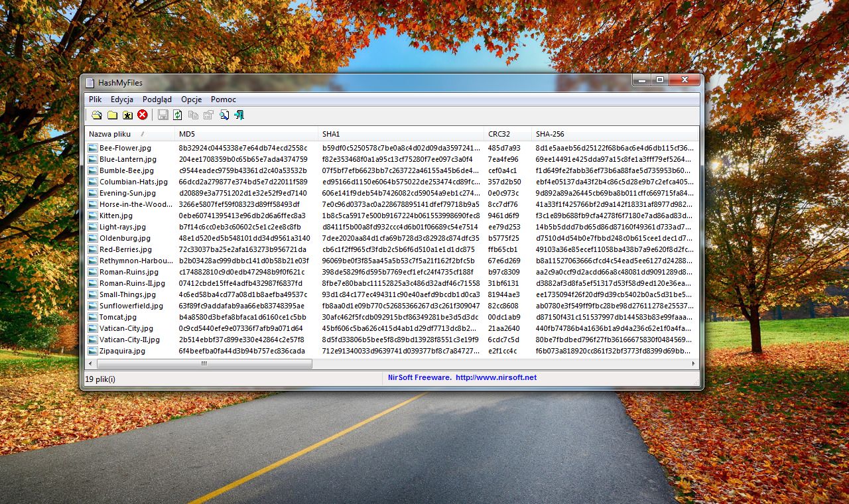Click the red X Clear All icon
Screen dimensions: 849x504
tap(143, 115)
